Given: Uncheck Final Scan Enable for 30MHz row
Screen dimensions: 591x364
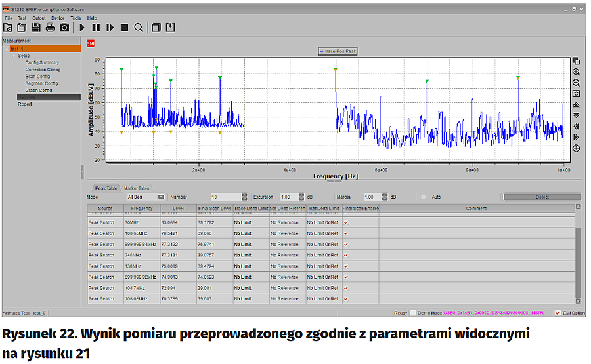Looking at the screenshot, I should pos(346,223).
